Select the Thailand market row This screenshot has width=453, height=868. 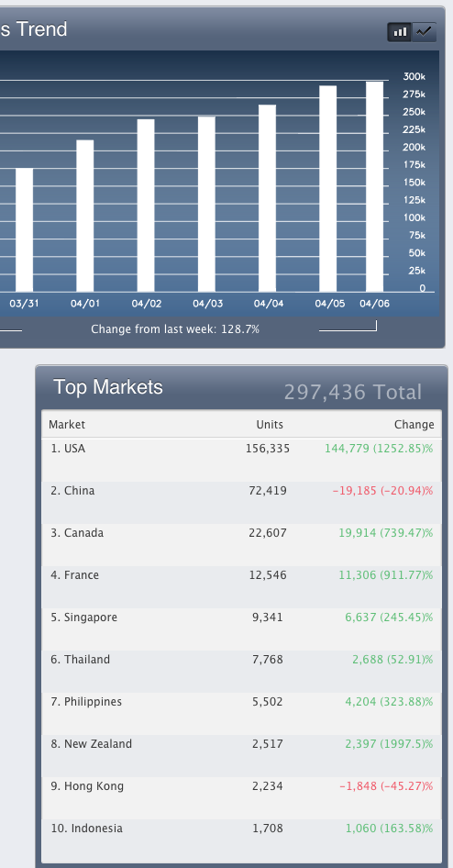pos(242,671)
